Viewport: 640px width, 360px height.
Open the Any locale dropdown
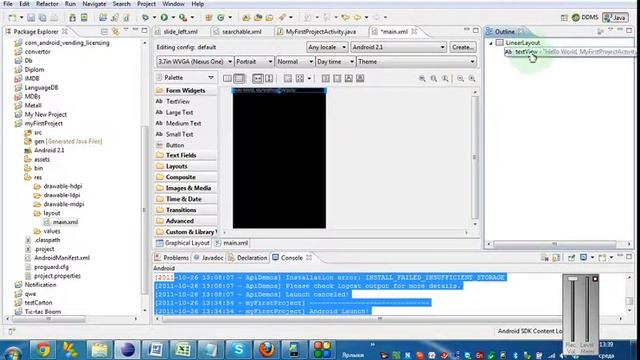327,47
